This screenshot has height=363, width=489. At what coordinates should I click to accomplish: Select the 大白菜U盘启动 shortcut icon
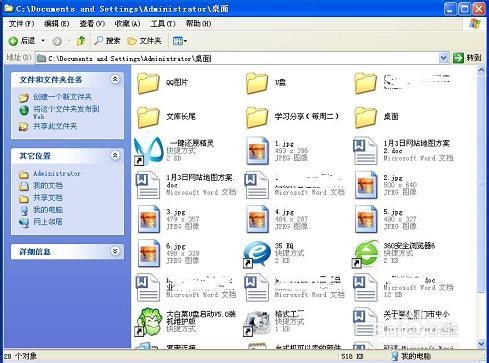[148, 321]
